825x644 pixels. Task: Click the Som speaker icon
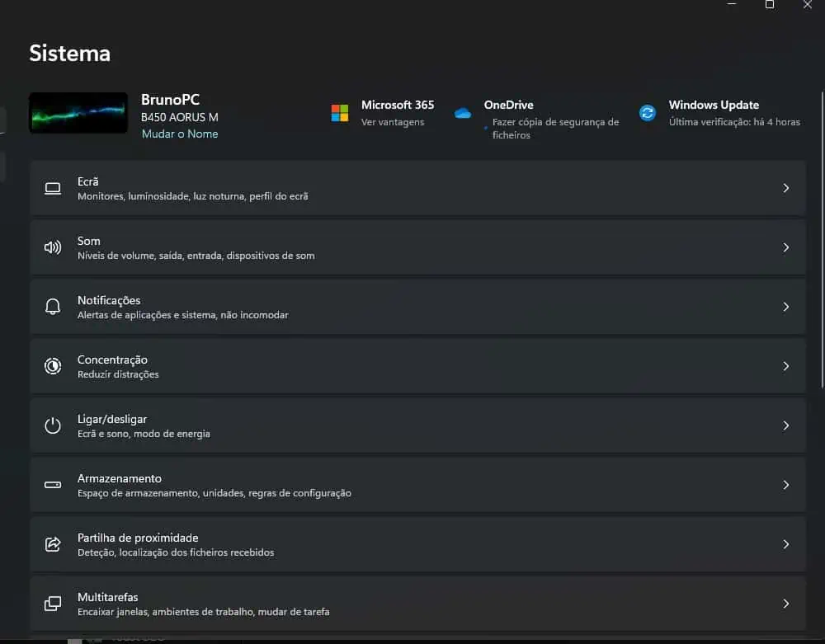tap(53, 247)
